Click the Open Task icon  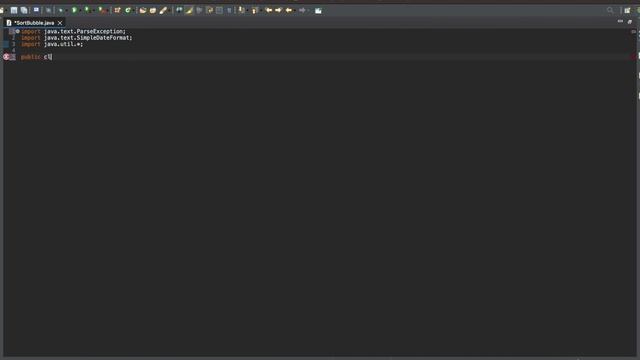click(153, 10)
